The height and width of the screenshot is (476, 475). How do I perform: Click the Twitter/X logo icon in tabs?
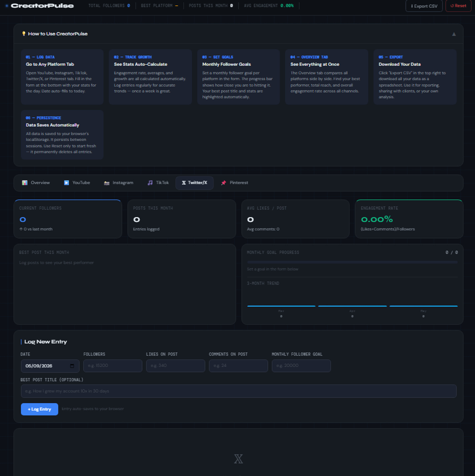pos(184,183)
